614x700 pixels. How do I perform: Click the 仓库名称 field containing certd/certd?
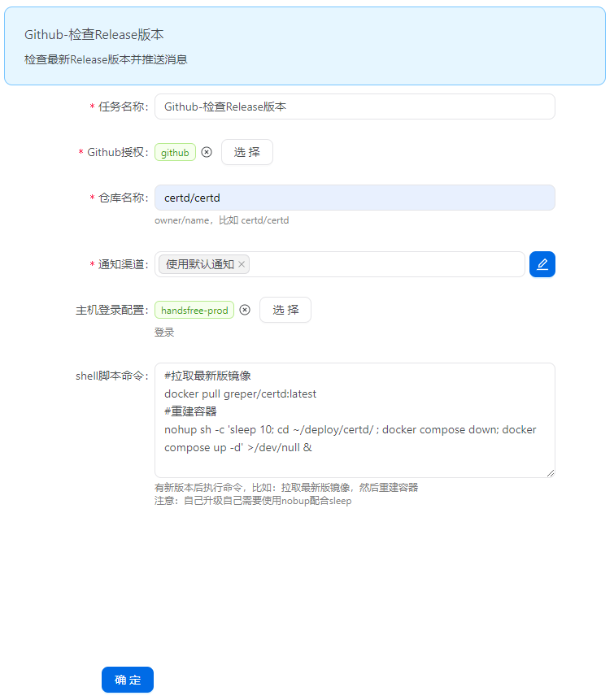tap(354, 198)
